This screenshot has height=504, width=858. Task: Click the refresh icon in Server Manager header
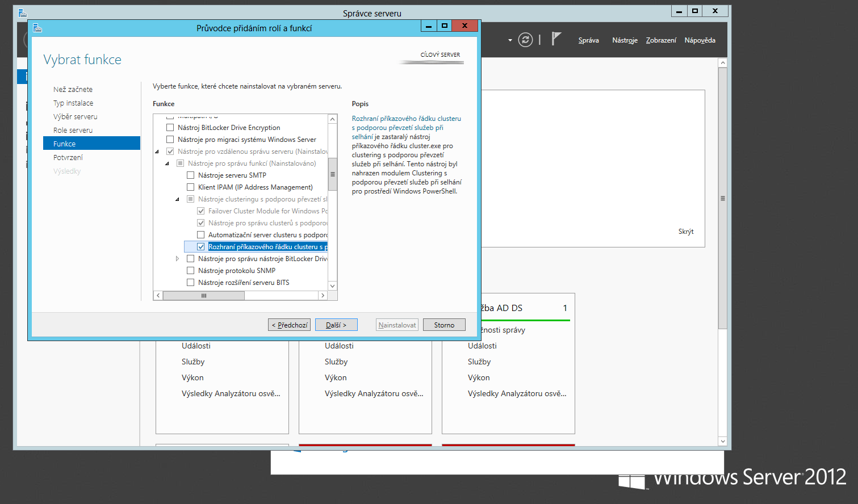pos(525,40)
